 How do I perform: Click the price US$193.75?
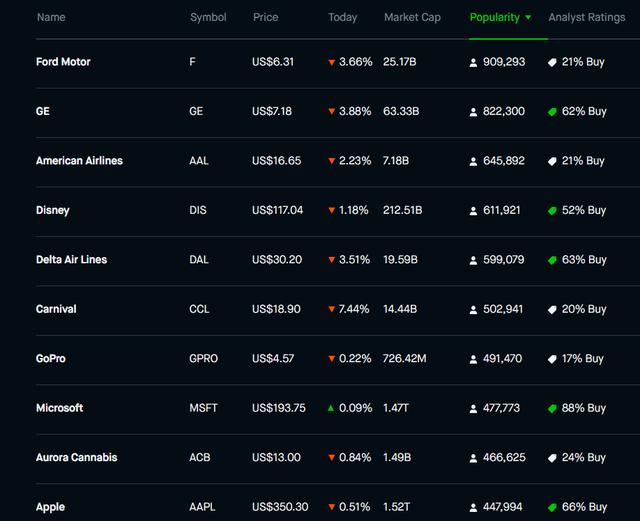279,408
